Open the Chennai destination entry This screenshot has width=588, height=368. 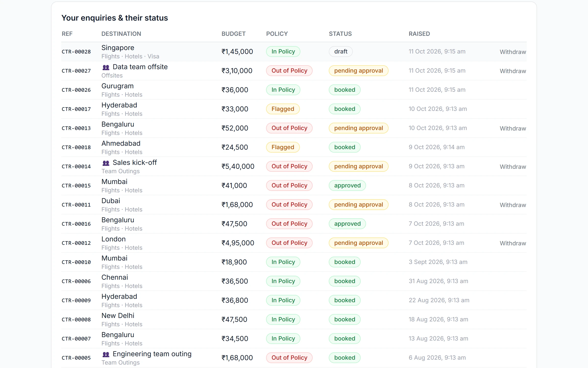115,277
